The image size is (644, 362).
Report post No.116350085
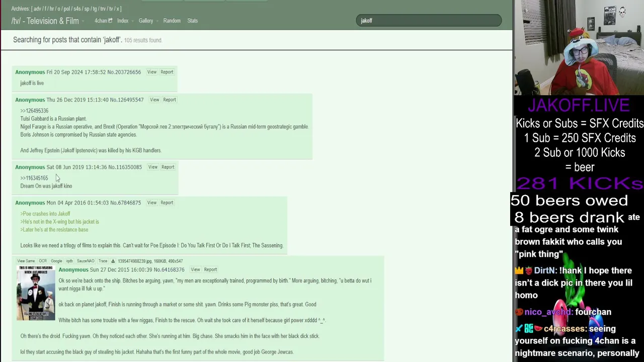(168, 167)
